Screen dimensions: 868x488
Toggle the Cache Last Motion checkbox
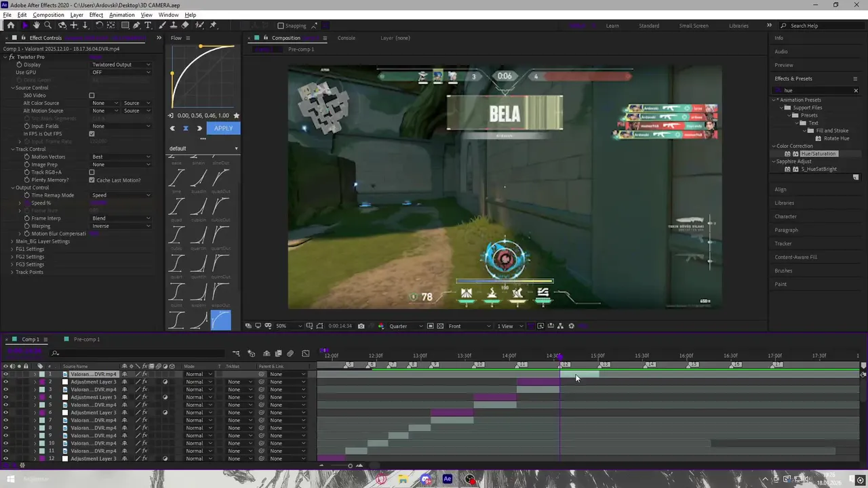[92, 180]
